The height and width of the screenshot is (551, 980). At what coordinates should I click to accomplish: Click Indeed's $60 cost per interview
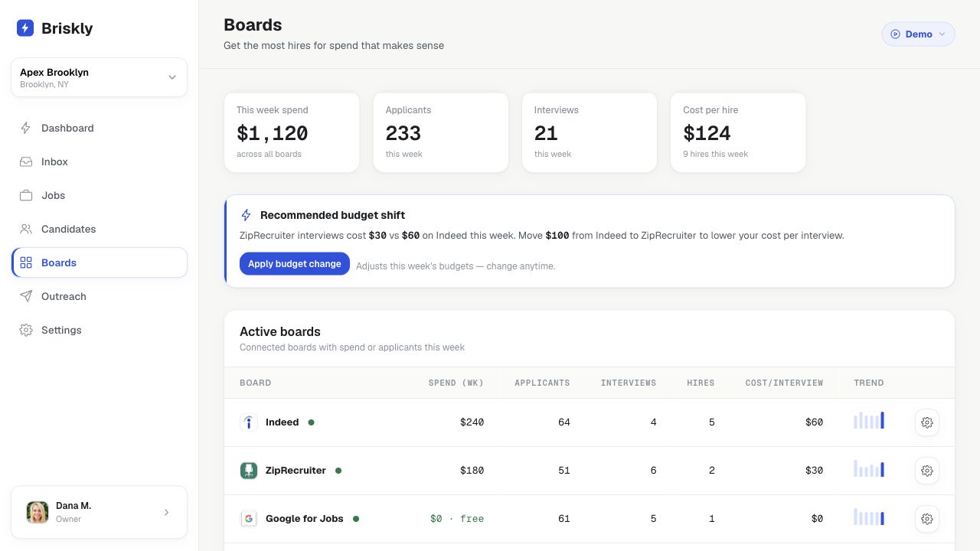pyautogui.click(x=814, y=422)
